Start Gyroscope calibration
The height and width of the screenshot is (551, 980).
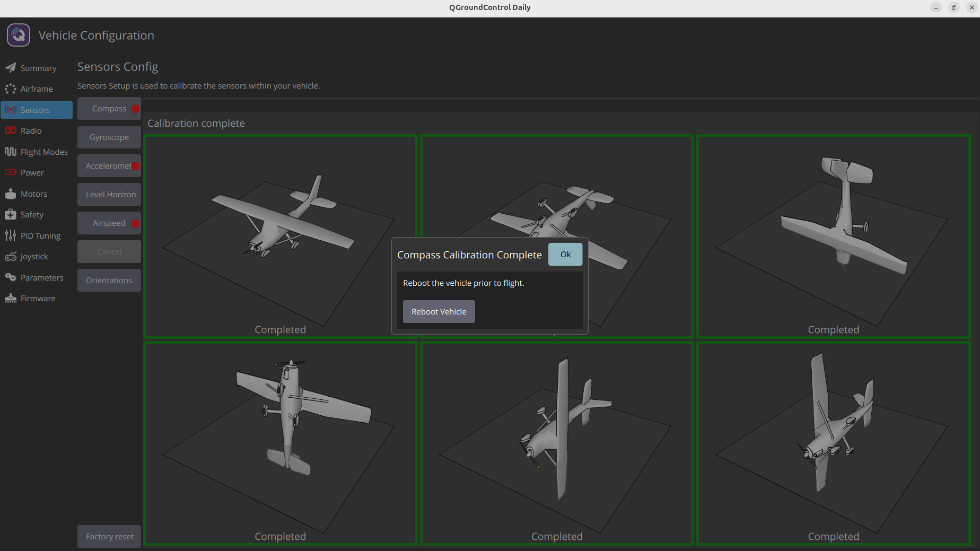click(x=109, y=137)
